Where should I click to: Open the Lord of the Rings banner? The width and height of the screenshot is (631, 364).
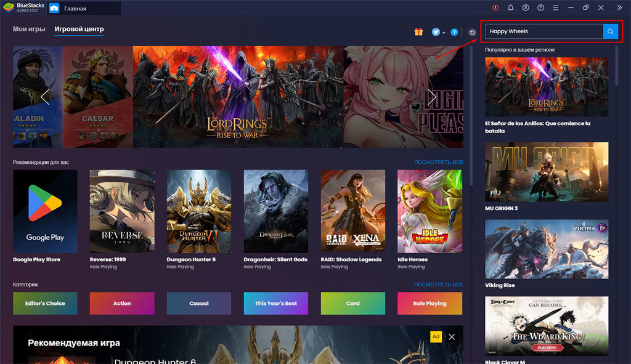[238, 97]
